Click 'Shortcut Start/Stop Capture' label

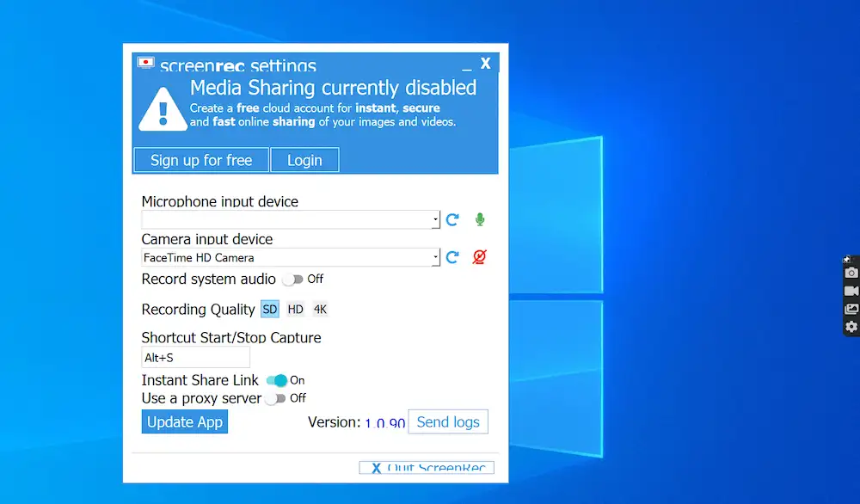(x=231, y=337)
